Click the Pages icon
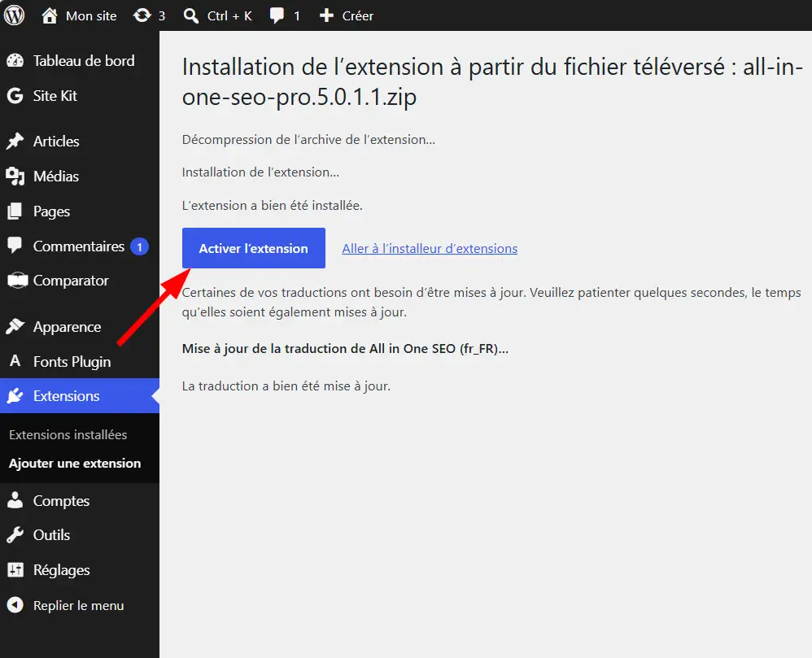This screenshot has width=812, height=658. [x=15, y=211]
